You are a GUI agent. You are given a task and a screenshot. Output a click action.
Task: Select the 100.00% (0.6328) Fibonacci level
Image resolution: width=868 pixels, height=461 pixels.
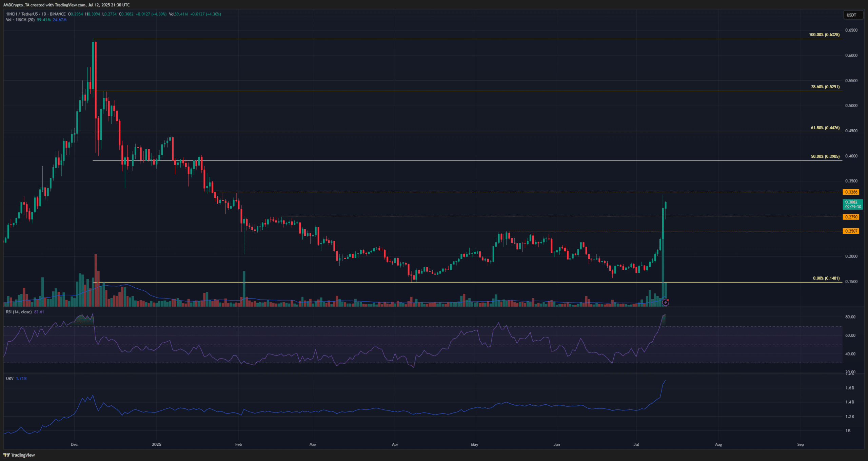click(824, 35)
